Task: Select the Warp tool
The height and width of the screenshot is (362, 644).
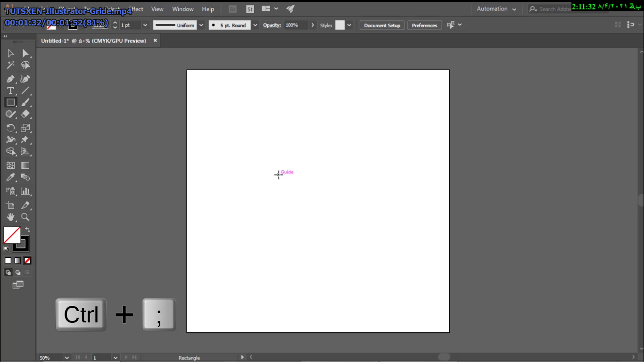Action: [10, 140]
